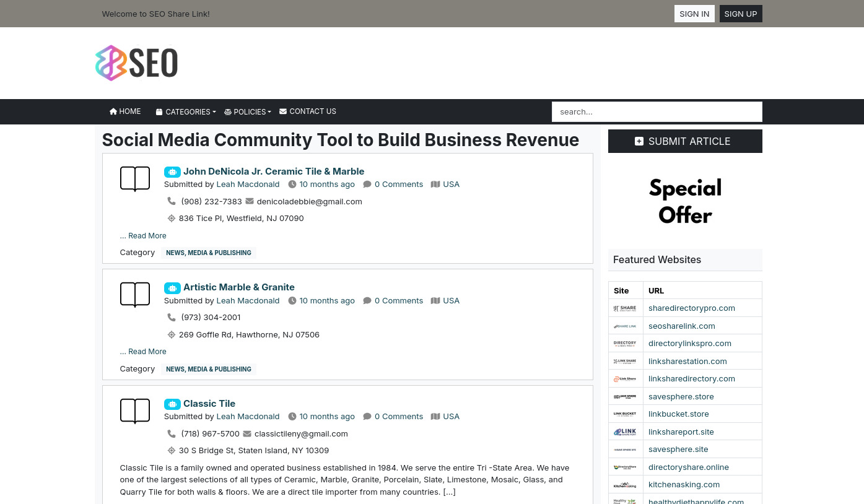Click the book icon beside Classic Tile

135,411
